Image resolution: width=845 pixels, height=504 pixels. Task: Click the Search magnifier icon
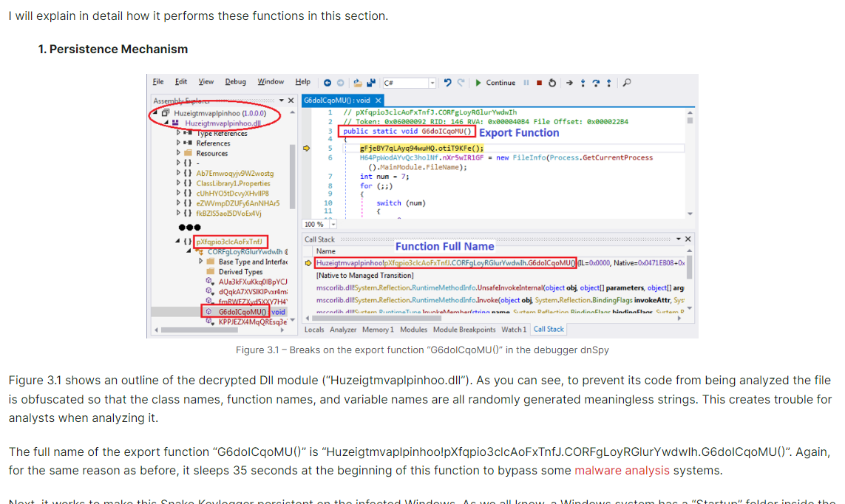coord(627,83)
